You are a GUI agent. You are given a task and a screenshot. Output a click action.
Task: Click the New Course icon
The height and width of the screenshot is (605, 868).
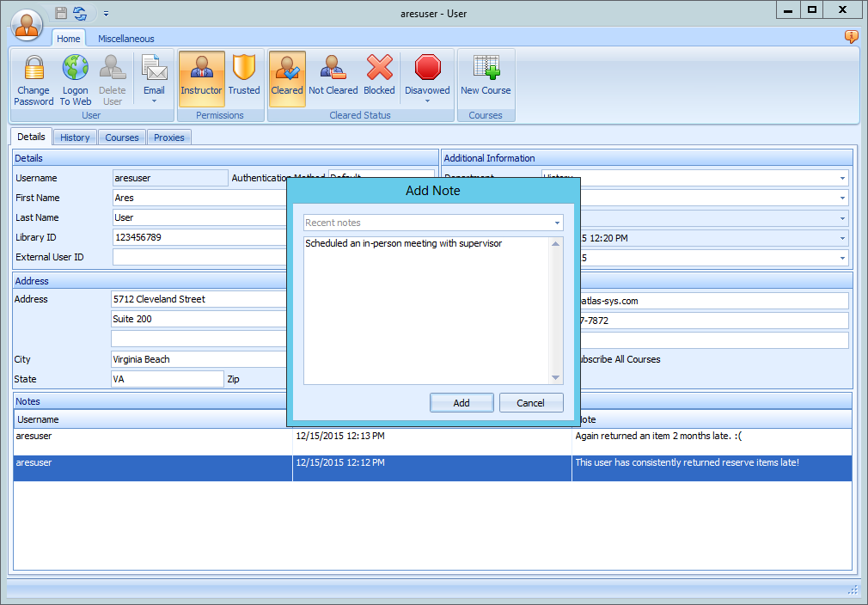[x=486, y=69]
